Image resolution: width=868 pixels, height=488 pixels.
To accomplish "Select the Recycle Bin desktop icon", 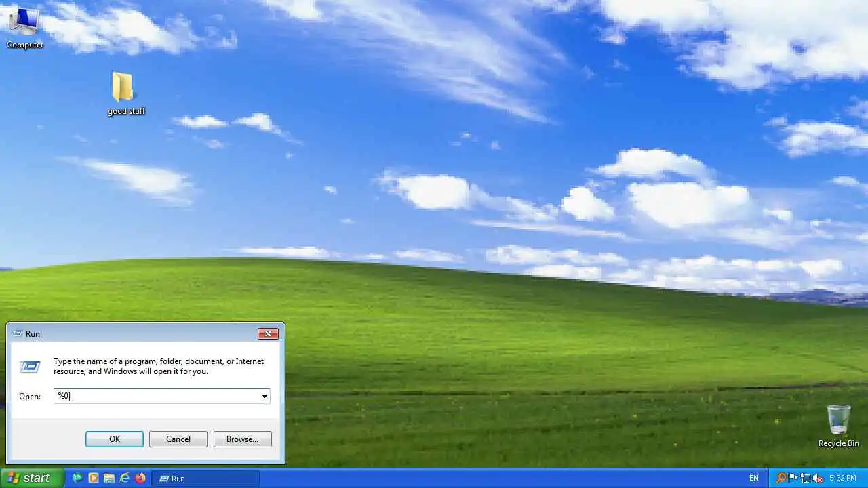I will point(838,426).
